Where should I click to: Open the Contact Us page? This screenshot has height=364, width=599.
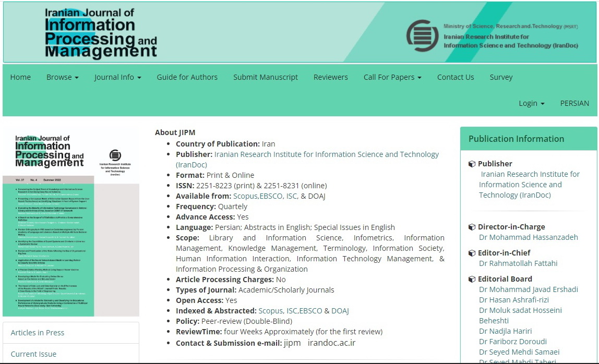coord(456,77)
